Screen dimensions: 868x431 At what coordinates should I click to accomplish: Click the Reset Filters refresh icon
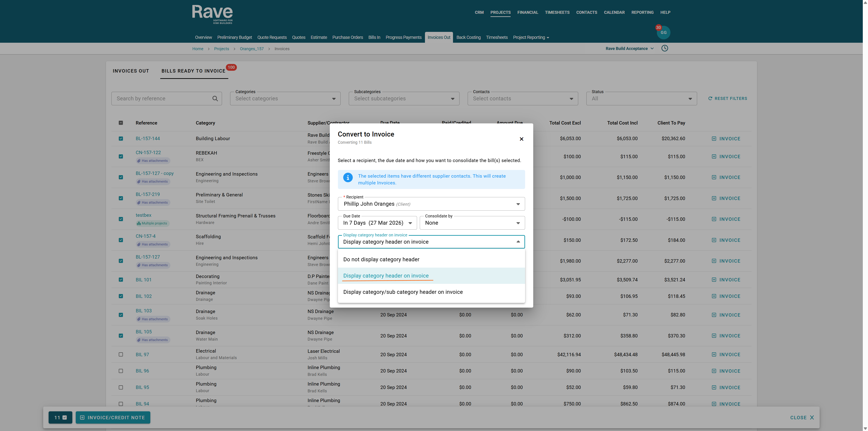point(710,98)
